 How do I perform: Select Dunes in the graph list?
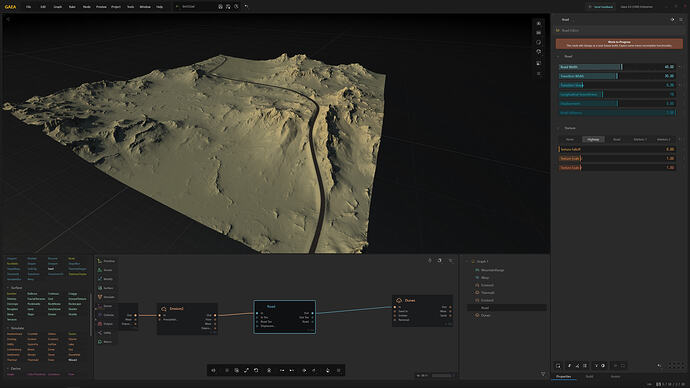click(486, 315)
